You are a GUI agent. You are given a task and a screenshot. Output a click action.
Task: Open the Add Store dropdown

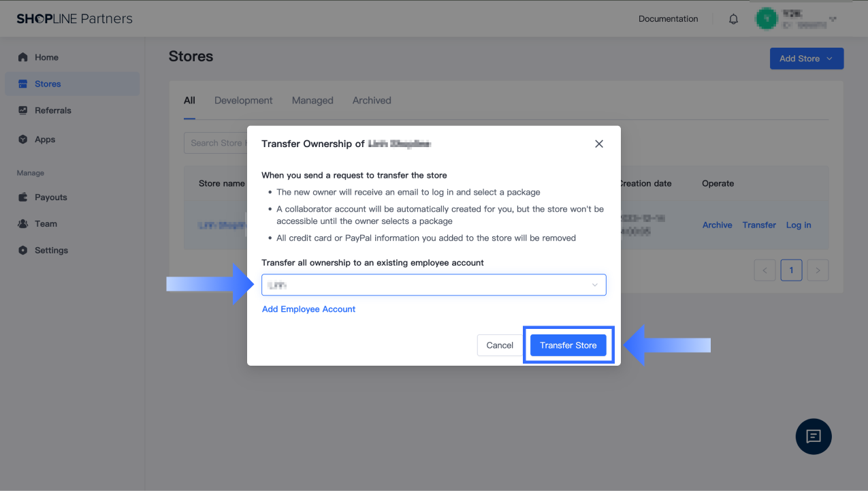point(806,59)
